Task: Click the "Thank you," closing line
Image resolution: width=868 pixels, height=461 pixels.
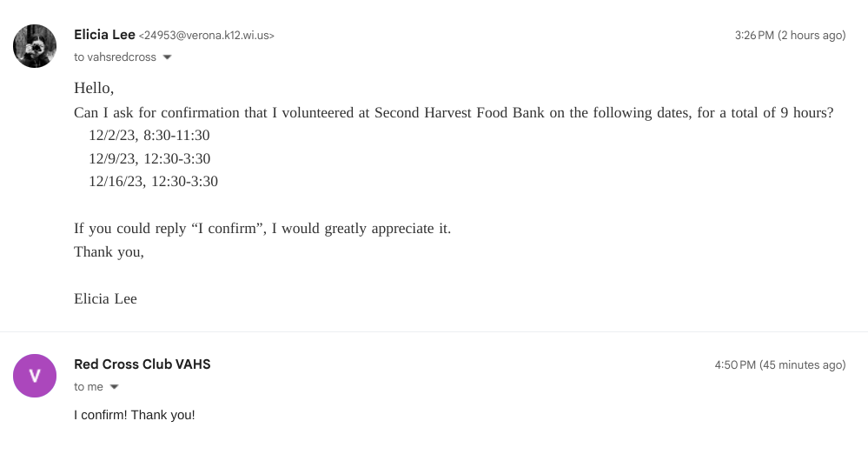Action: pyautogui.click(x=109, y=252)
